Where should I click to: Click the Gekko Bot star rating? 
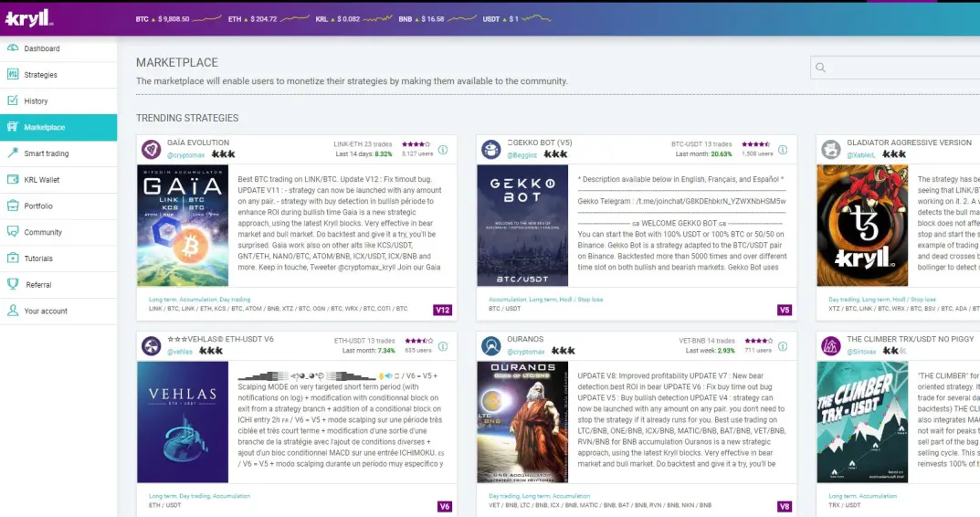tap(755, 143)
